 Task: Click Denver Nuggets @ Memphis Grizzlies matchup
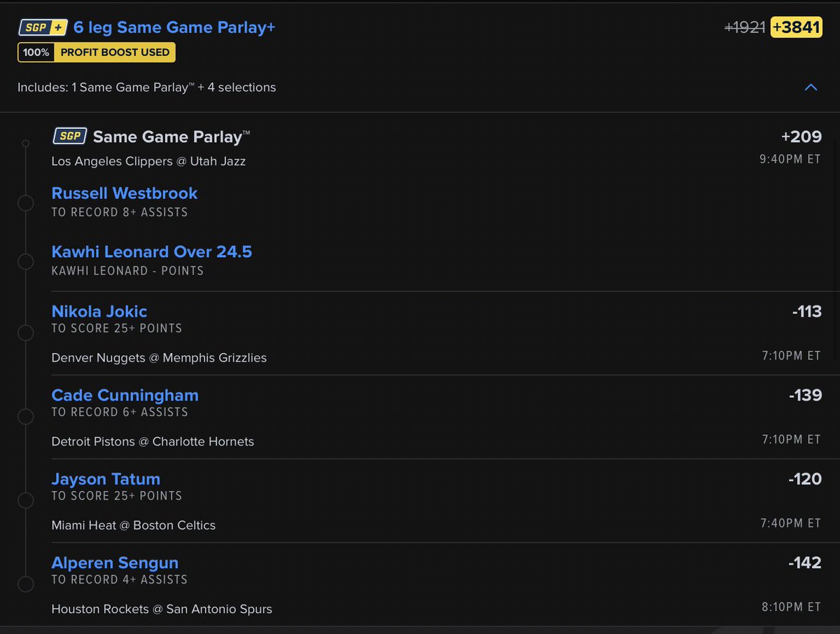[x=159, y=357]
